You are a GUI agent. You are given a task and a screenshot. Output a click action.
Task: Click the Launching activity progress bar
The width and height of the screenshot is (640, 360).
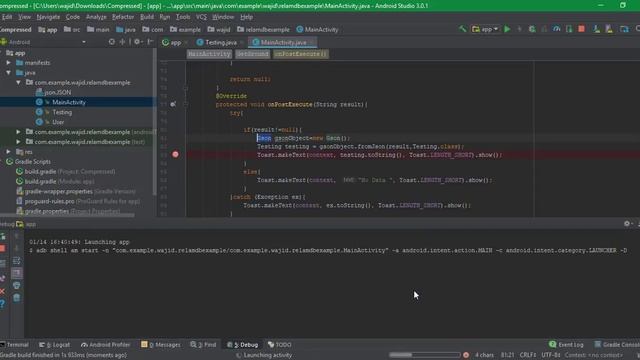424,355
